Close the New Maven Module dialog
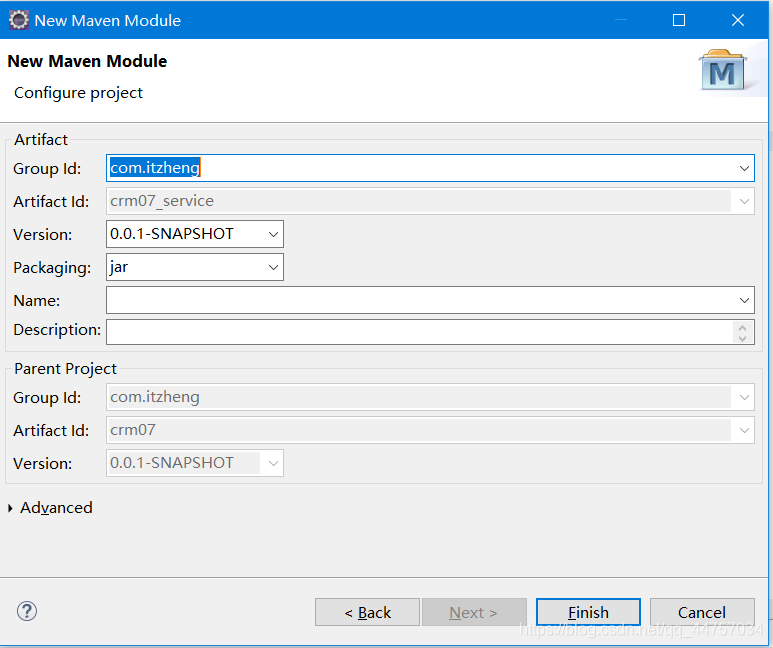The width and height of the screenshot is (773, 648). point(738,20)
